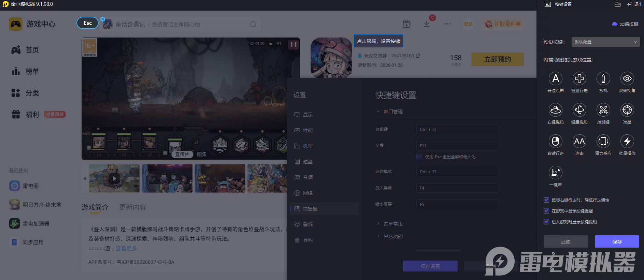Open 榜单 rankings in sidebar
The height and width of the screenshot is (280, 644).
click(x=25, y=71)
